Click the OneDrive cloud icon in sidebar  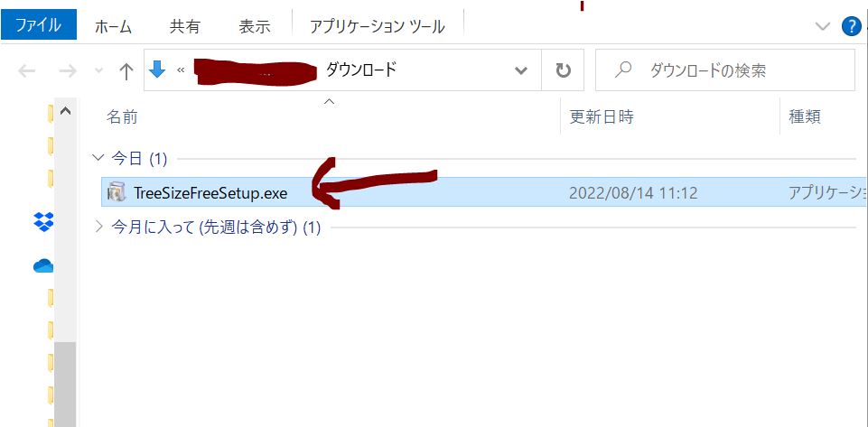[x=42, y=265]
